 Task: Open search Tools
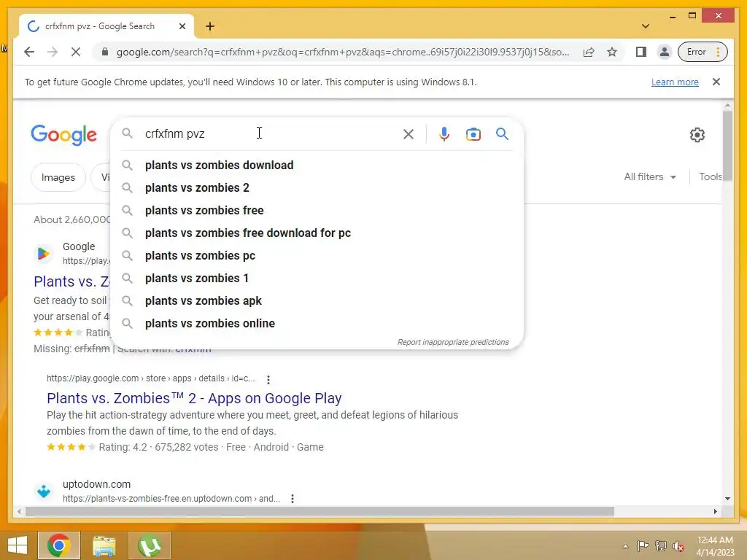coord(710,176)
